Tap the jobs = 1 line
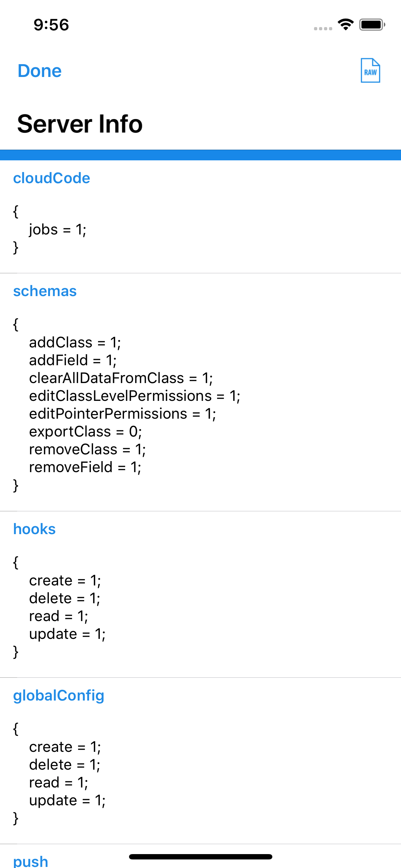The height and width of the screenshot is (868, 401). click(x=58, y=229)
